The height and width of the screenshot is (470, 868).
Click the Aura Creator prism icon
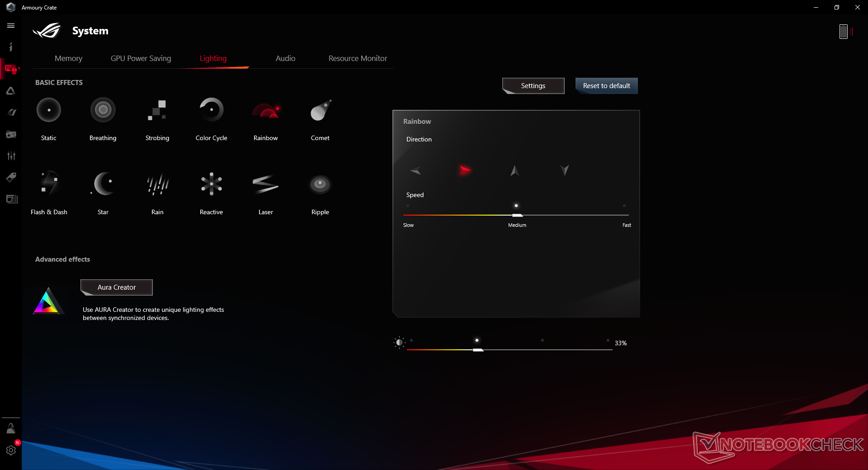click(x=48, y=301)
